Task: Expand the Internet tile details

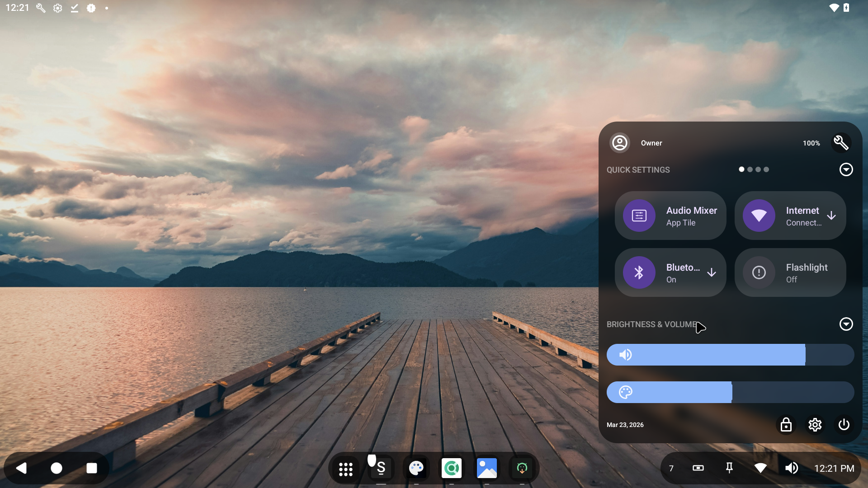Action: point(831,216)
